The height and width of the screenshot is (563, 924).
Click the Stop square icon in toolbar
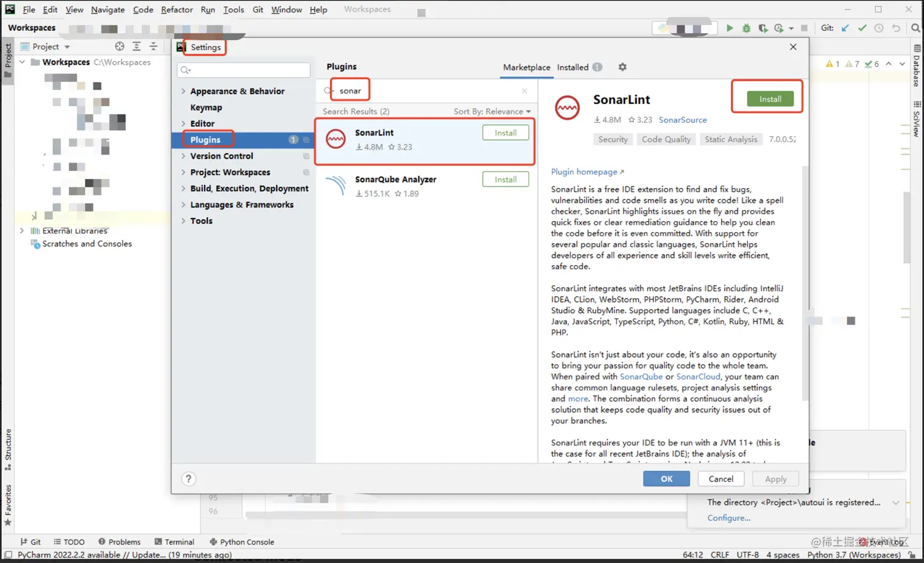click(804, 28)
